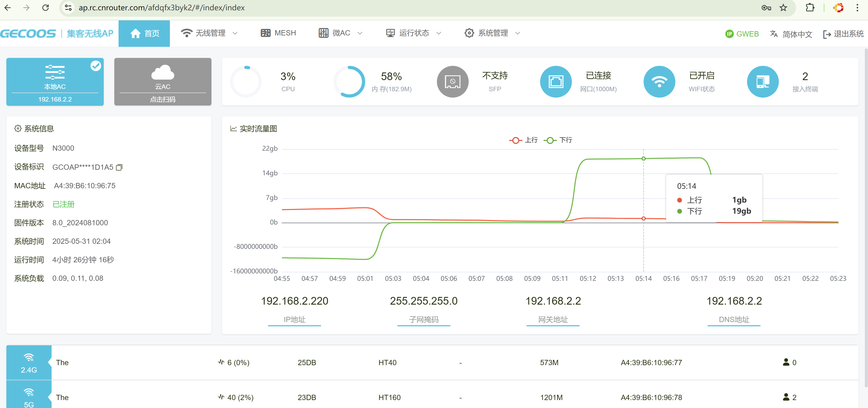Select the 云AC scan code card
The image size is (868, 408).
[x=163, y=82]
